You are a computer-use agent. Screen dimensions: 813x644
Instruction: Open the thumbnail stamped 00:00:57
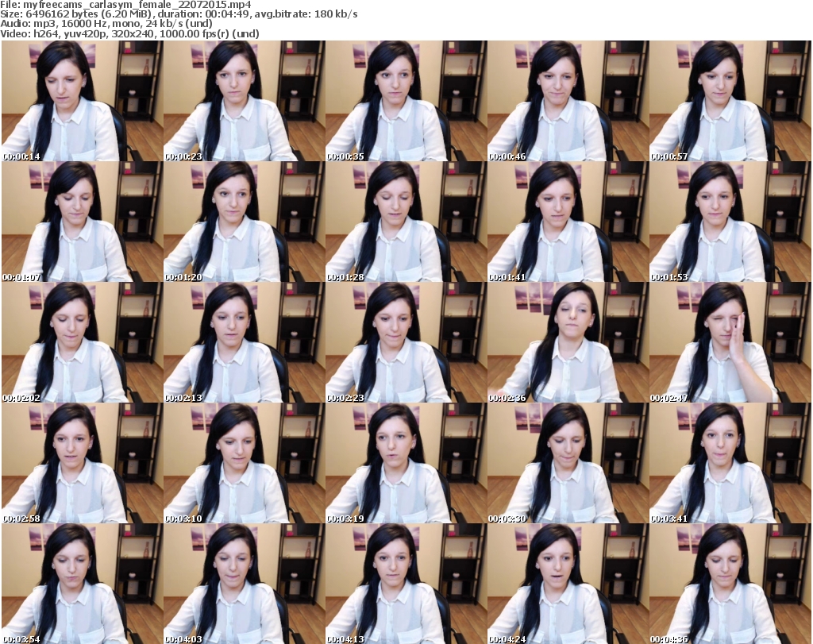point(730,101)
